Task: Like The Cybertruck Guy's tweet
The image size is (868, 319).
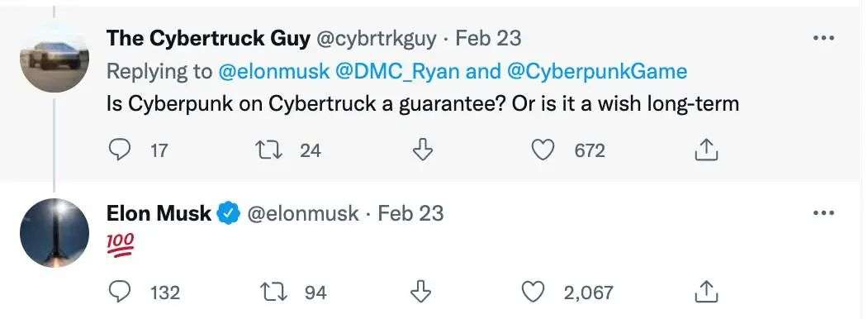Action: [x=543, y=150]
